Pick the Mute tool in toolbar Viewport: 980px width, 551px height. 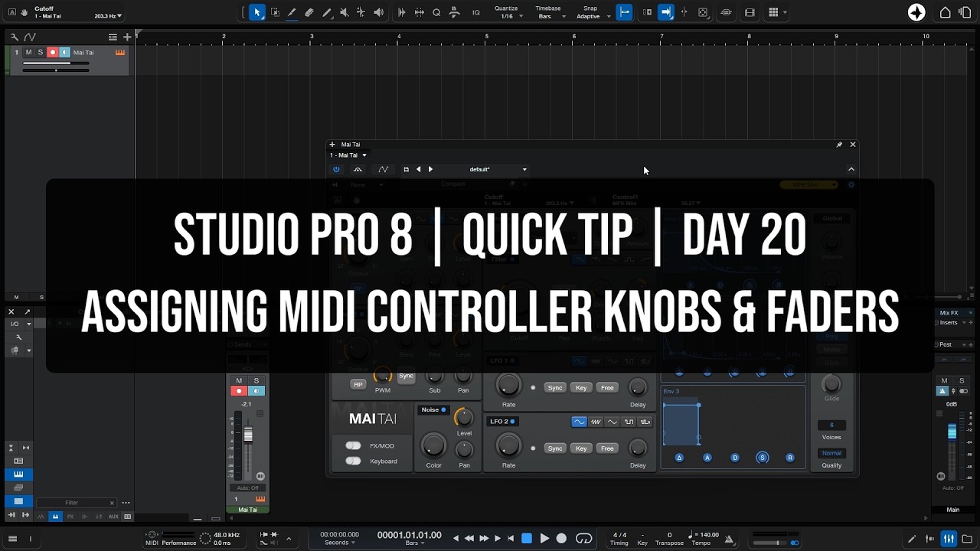(344, 12)
